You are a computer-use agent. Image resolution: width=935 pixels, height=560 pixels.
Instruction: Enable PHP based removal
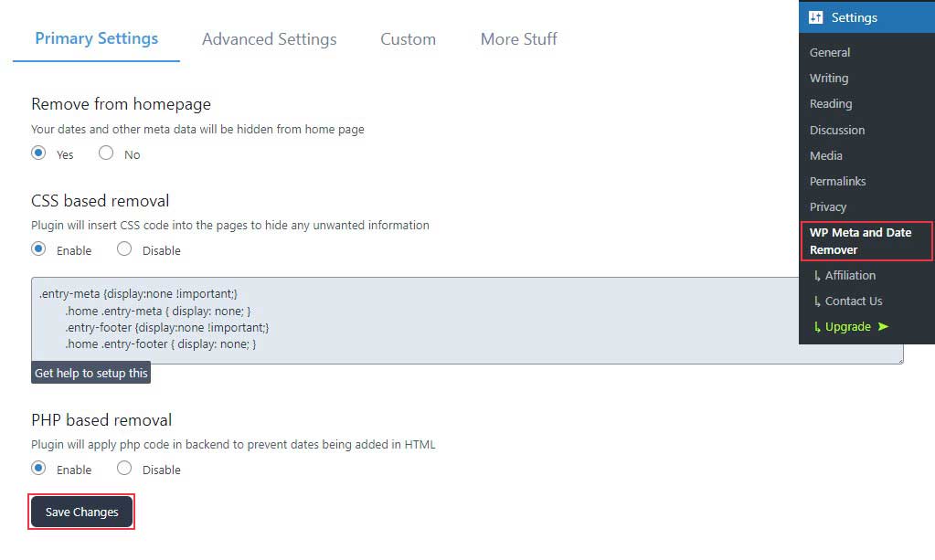coord(38,469)
